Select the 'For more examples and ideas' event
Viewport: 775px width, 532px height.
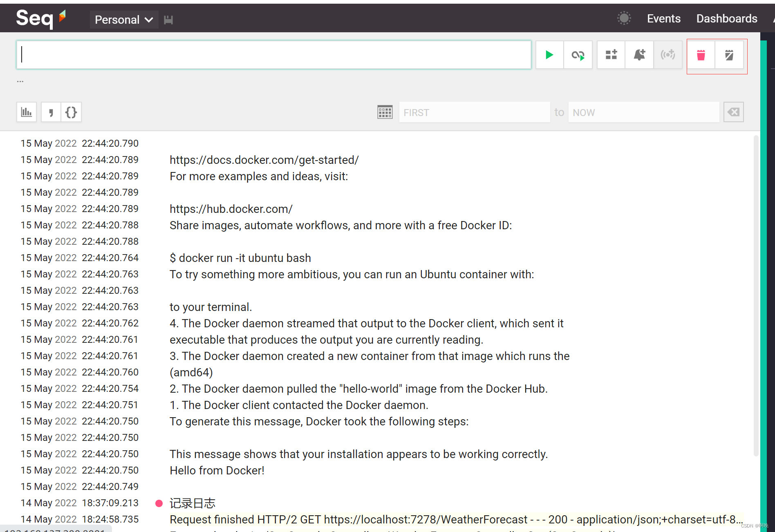(x=259, y=176)
